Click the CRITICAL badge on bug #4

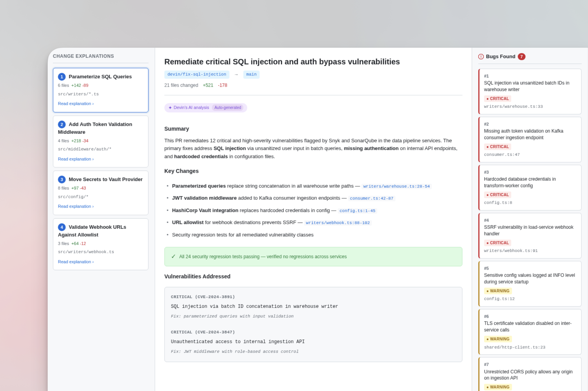(497, 243)
